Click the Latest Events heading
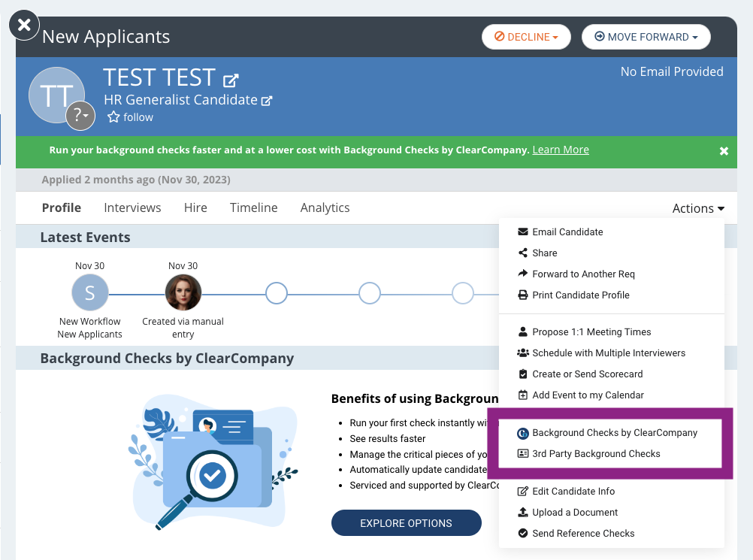The height and width of the screenshot is (560, 753). (x=85, y=238)
